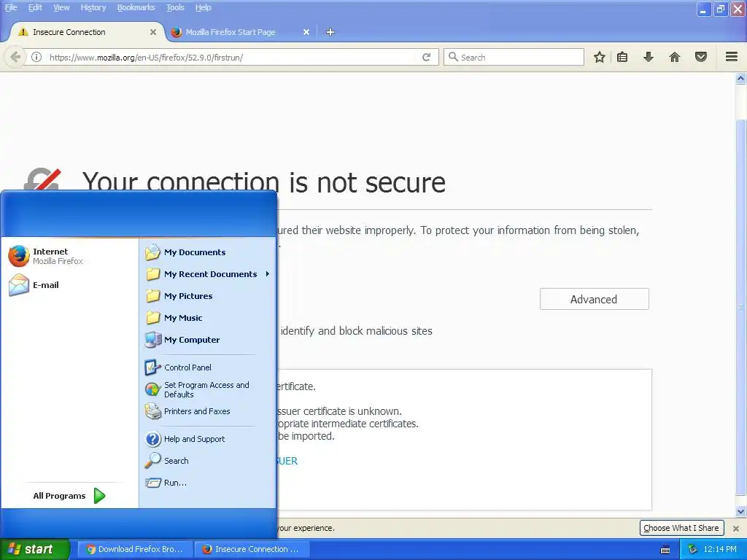Reload the current page
This screenshot has height=560, width=747.
pyautogui.click(x=426, y=58)
